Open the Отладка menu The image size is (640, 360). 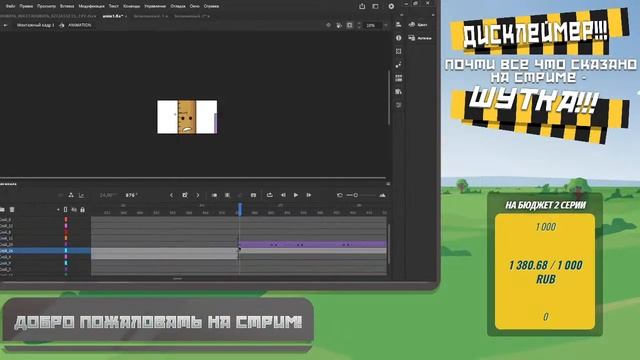(x=178, y=6)
